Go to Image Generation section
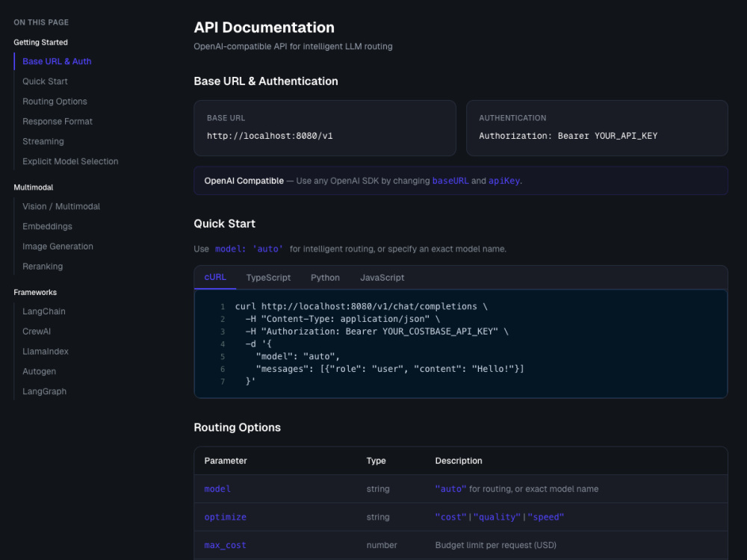This screenshot has height=560, width=747. tap(58, 246)
